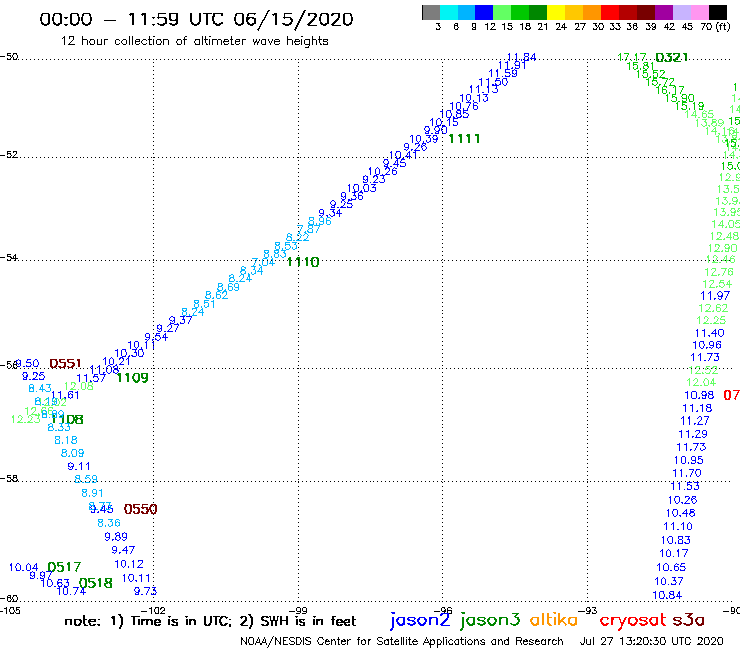Select the 's3a' satellite legend label

coord(688,620)
